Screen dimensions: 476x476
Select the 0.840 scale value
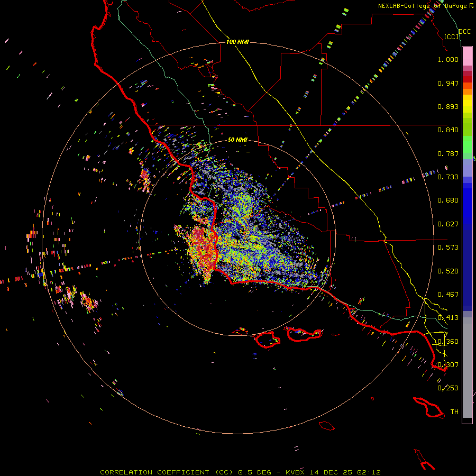pyautogui.click(x=448, y=130)
